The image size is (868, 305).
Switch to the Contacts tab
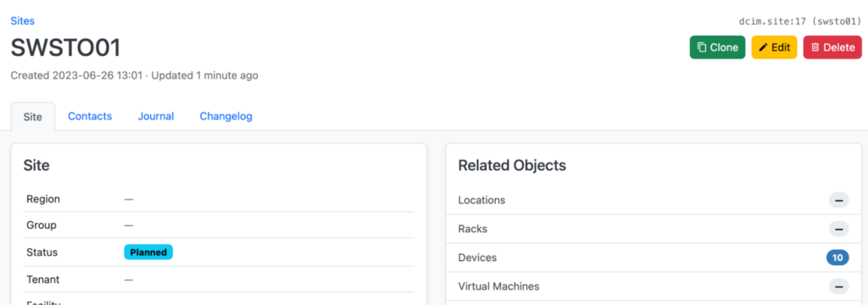[x=90, y=116]
